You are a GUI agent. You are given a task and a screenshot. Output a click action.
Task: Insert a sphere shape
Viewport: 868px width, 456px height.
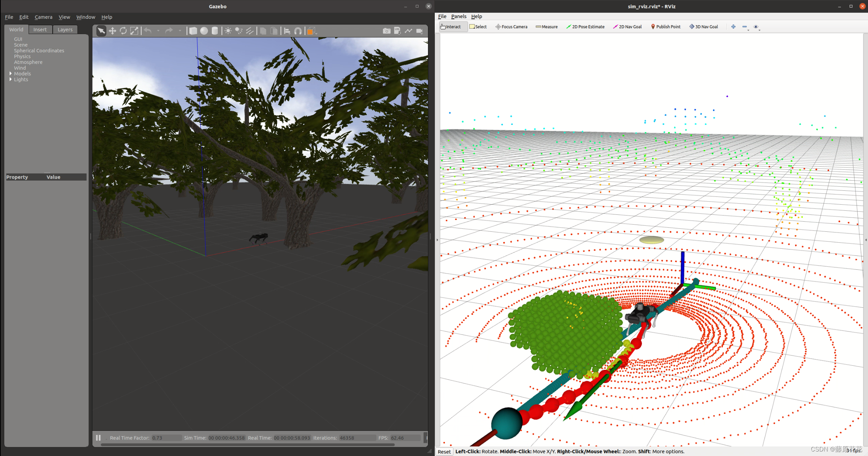point(204,31)
